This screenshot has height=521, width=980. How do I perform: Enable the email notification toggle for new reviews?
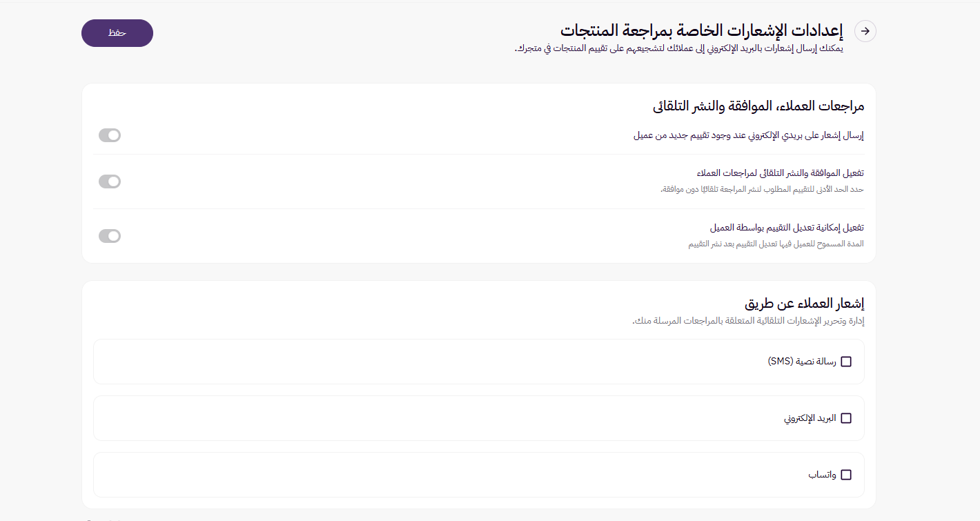pos(109,135)
